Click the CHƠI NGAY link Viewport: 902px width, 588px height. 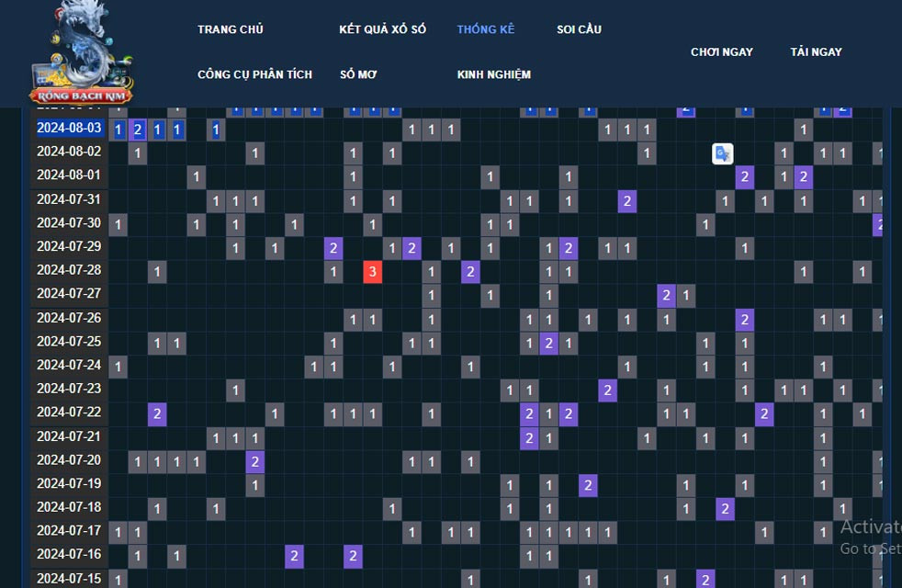pyautogui.click(x=721, y=52)
